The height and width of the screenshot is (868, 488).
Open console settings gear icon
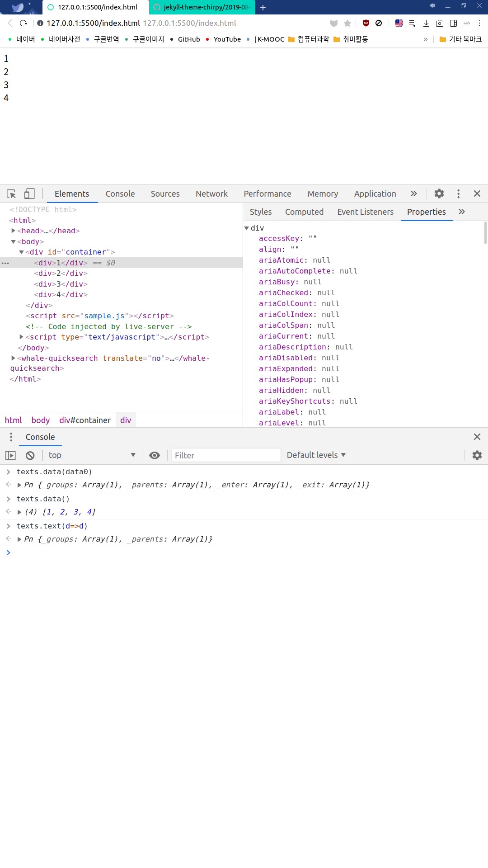477,455
